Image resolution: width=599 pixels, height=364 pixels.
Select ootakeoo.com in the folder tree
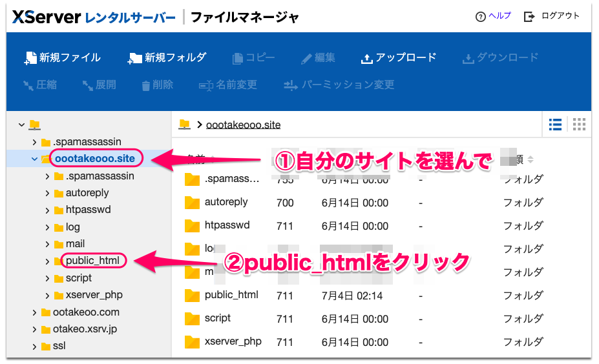coord(86,312)
